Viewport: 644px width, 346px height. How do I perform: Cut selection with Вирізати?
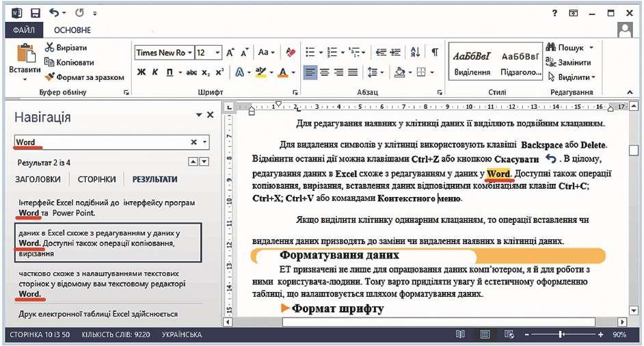pyautogui.click(x=66, y=48)
